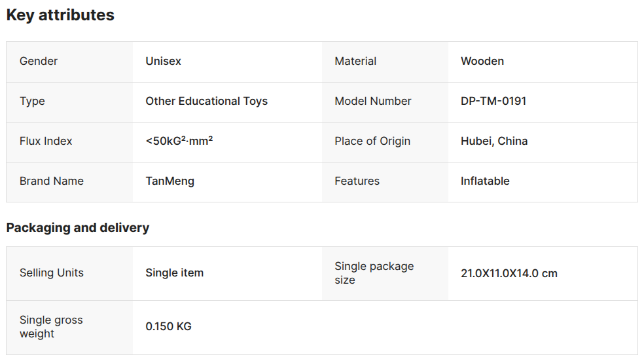Click the Inflatable features value
Screen dimensions: 644x361
[485, 181]
